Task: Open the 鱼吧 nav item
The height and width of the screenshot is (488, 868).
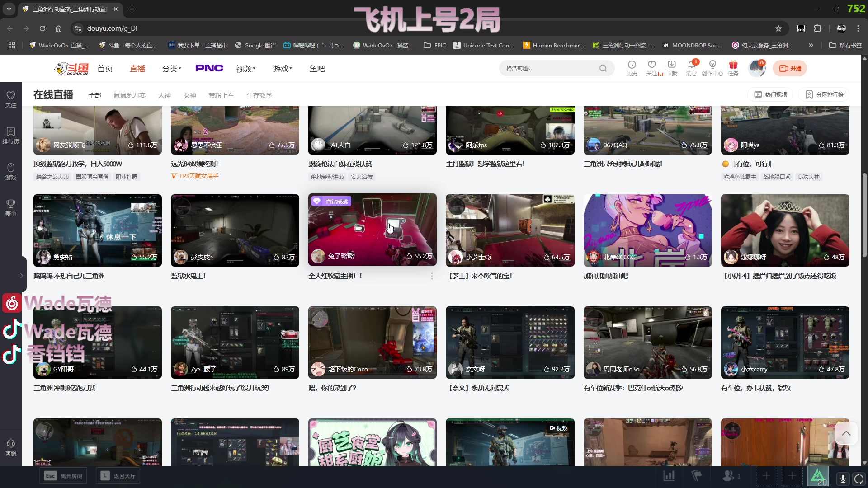Action: (x=317, y=68)
